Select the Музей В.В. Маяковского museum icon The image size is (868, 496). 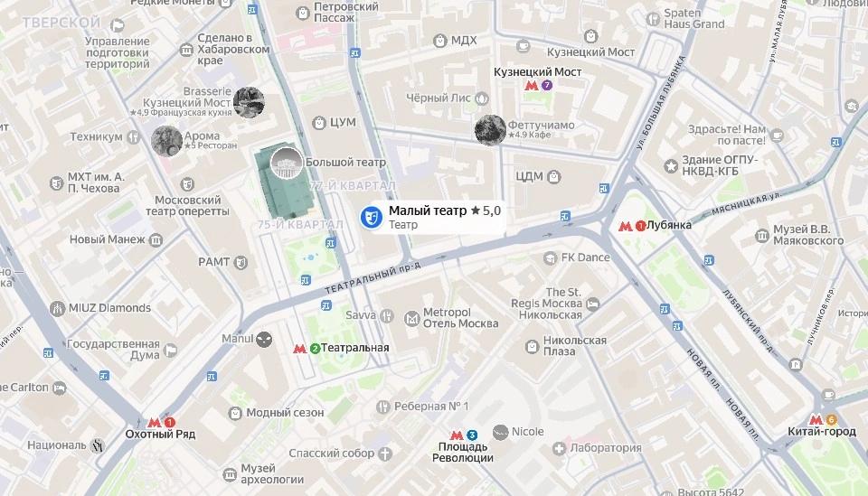point(762,236)
